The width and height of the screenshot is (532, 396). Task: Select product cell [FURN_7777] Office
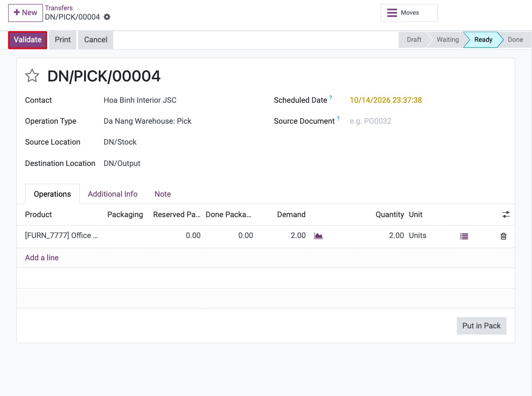[61, 235]
